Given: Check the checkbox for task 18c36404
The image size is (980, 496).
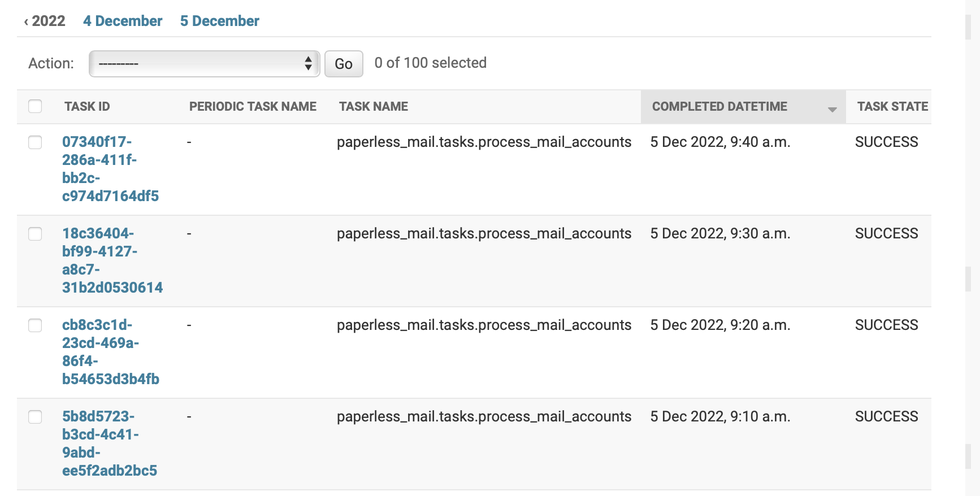Looking at the screenshot, I should pyautogui.click(x=35, y=233).
